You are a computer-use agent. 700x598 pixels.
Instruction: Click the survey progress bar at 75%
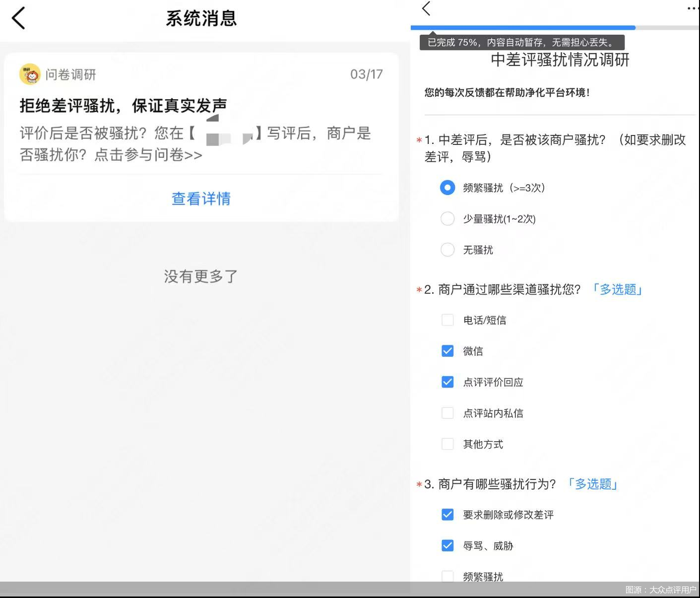[x=555, y=28]
